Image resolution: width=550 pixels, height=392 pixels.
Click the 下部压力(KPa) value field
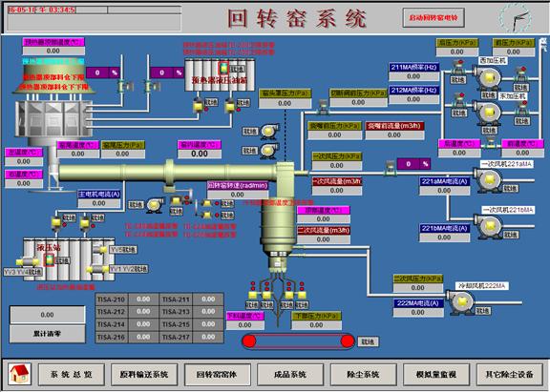(316, 325)
